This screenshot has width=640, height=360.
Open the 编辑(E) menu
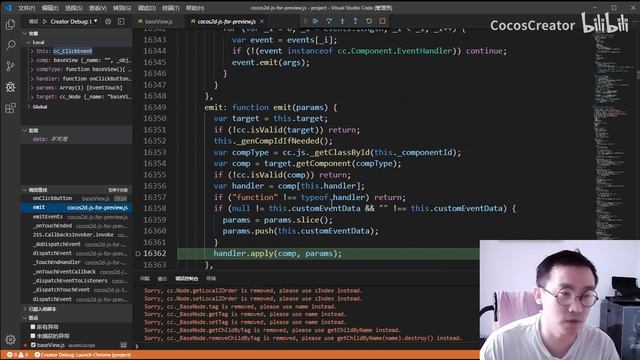click(50, 8)
